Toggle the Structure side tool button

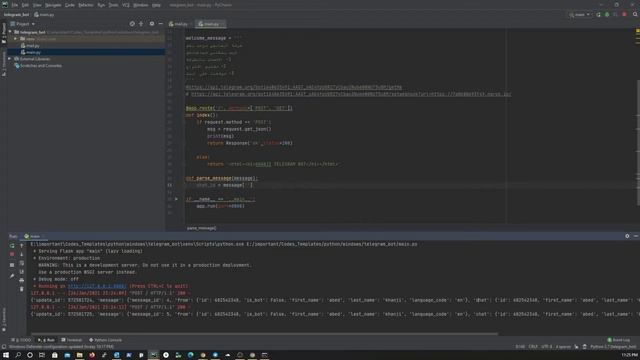tap(4, 63)
